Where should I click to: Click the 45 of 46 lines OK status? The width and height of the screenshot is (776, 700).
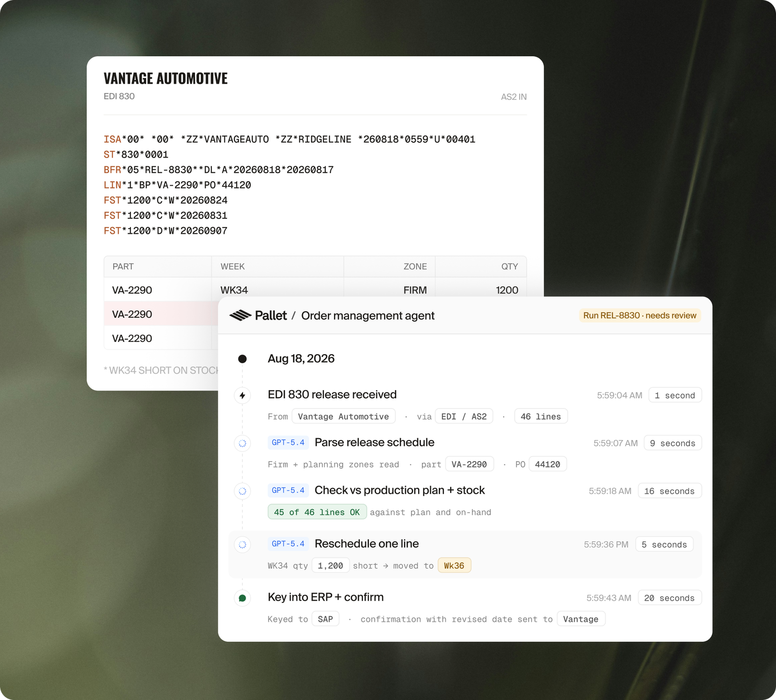(317, 512)
